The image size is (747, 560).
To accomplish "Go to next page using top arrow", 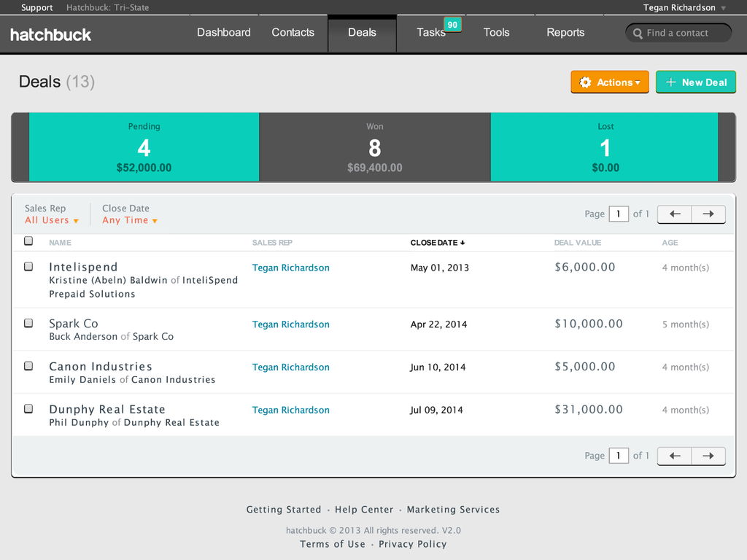I will (708, 214).
